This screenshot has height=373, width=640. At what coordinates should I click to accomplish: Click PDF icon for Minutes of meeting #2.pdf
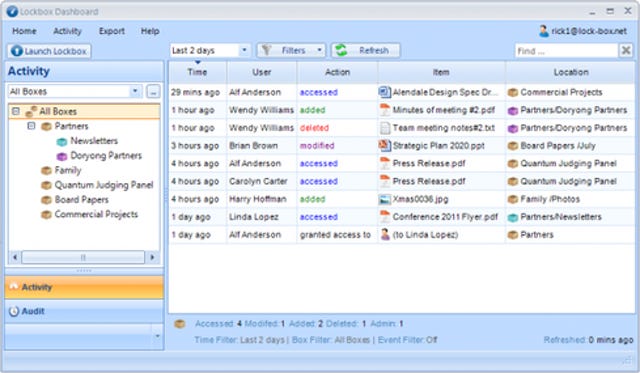click(x=384, y=110)
